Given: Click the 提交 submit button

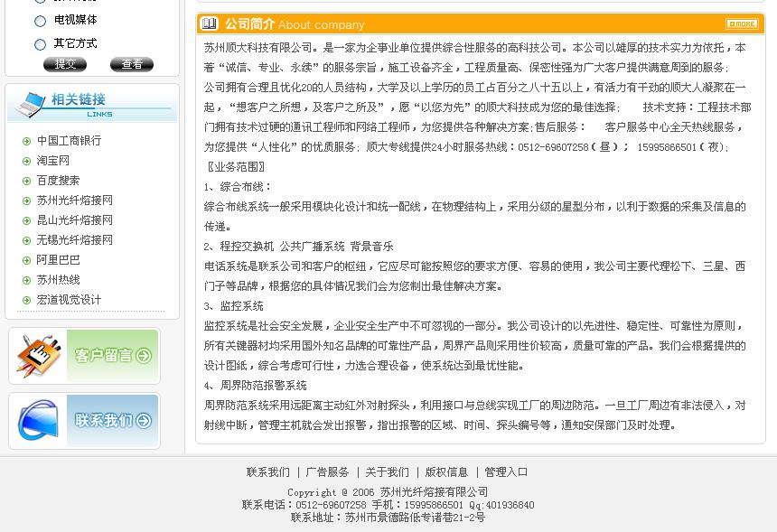Looking at the screenshot, I should (x=65, y=64).
